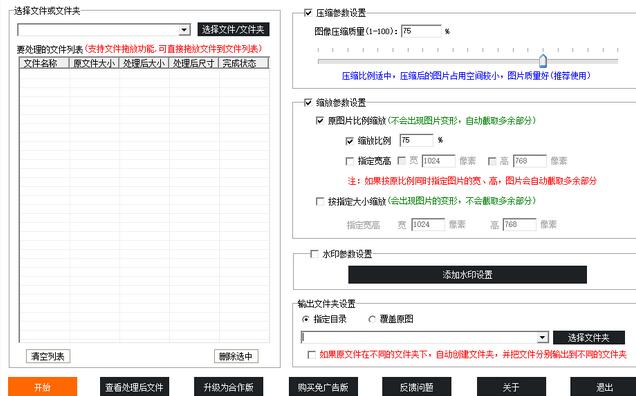Open the 关于 dialog
This screenshot has height=396, width=636.
(x=511, y=387)
